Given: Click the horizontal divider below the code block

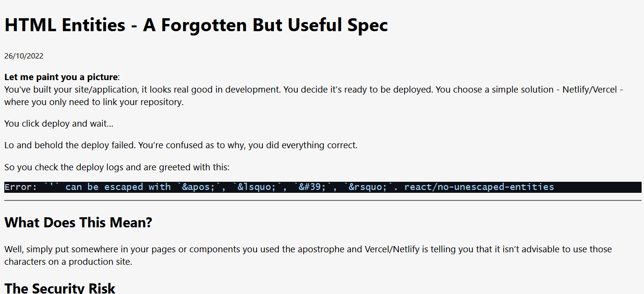Looking at the screenshot, I should [x=323, y=200].
